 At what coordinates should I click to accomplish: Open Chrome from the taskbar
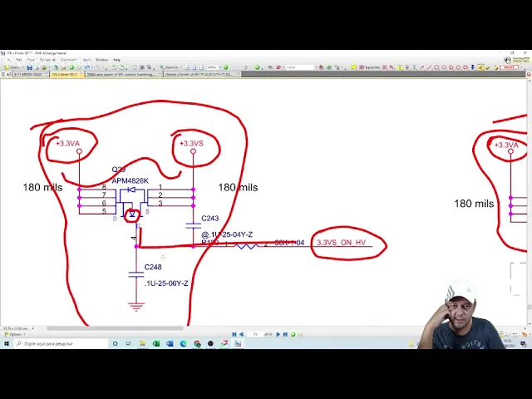(197, 343)
